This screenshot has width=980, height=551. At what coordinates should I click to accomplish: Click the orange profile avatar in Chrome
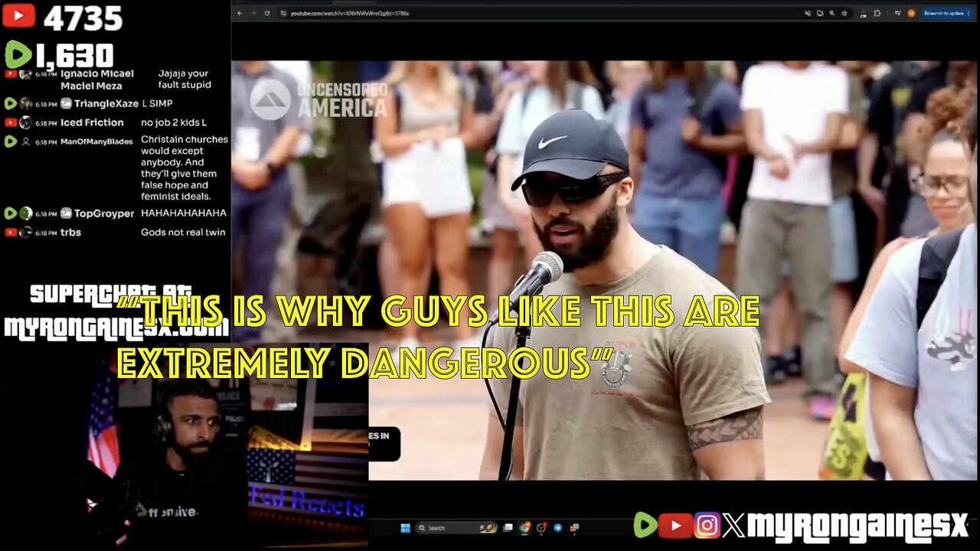pyautogui.click(x=911, y=13)
